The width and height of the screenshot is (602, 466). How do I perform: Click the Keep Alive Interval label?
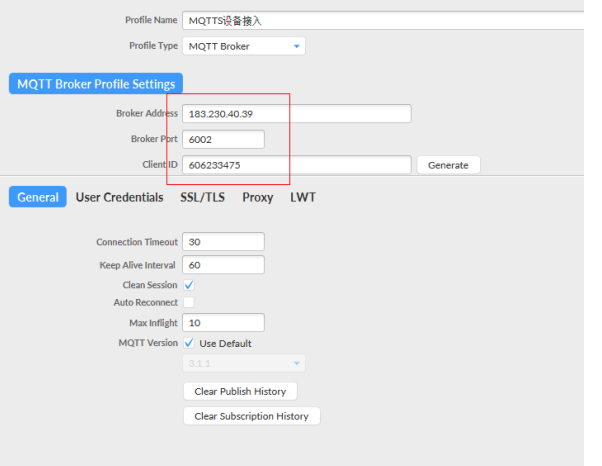pos(137,265)
